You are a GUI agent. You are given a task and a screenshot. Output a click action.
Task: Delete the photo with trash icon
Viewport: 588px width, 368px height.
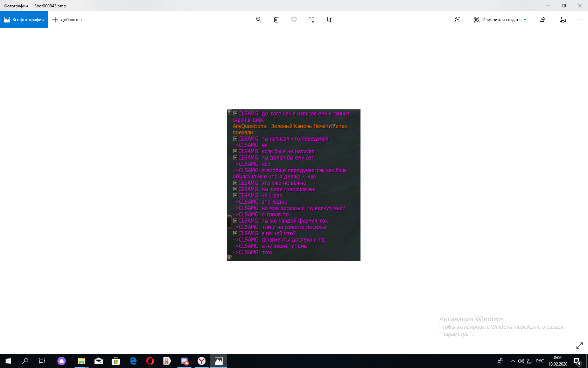tap(276, 20)
